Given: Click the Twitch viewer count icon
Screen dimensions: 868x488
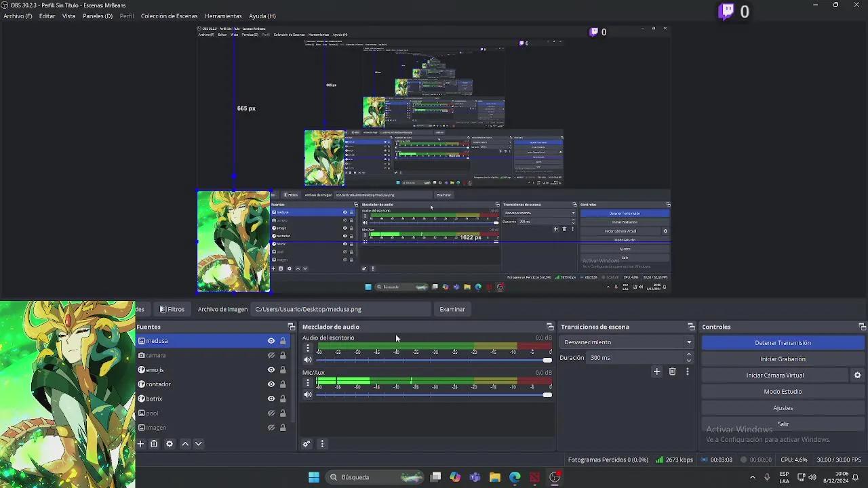Looking at the screenshot, I should tap(727, 11).
